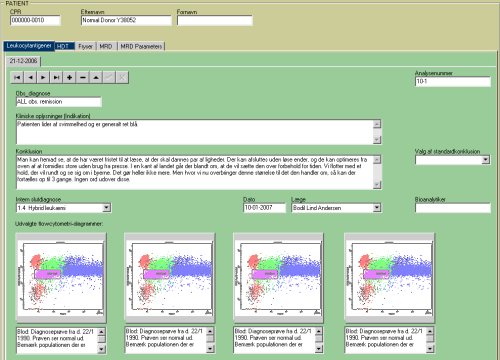Post edit with checkmark button
Screen dimensions: 500x360
[x=109, y=77]
